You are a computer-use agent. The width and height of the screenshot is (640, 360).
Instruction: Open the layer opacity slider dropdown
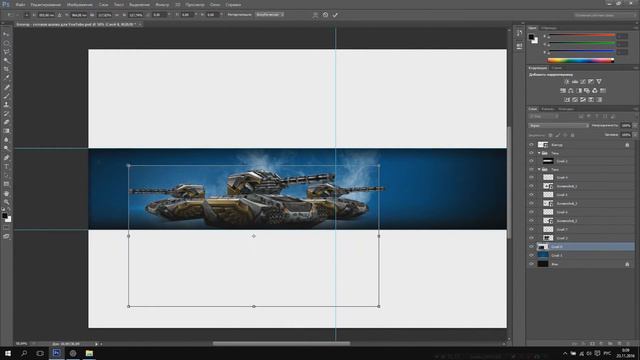[x=635, y=126]
